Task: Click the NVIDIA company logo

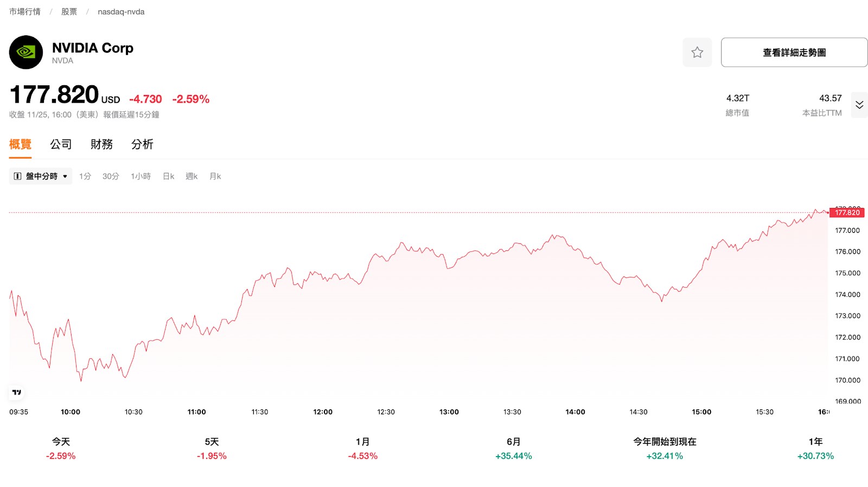Action: 25,52
